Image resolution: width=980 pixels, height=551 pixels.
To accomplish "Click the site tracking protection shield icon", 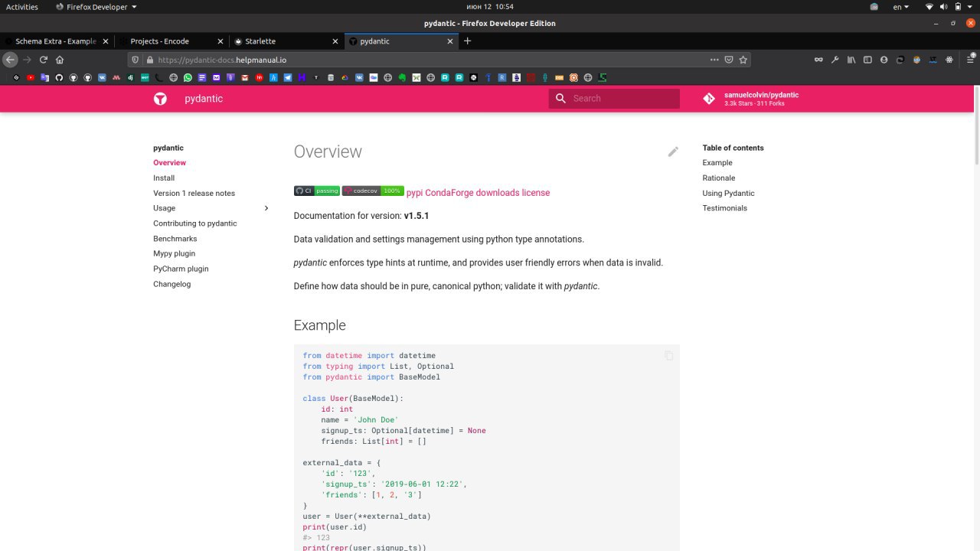I will coord(136,60).
